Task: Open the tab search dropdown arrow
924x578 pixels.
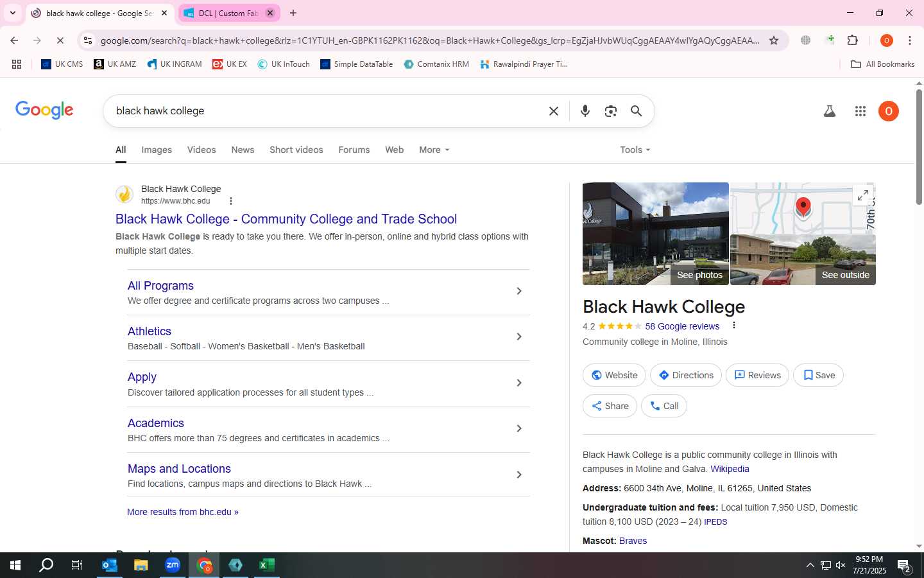Action: (12, 13)
